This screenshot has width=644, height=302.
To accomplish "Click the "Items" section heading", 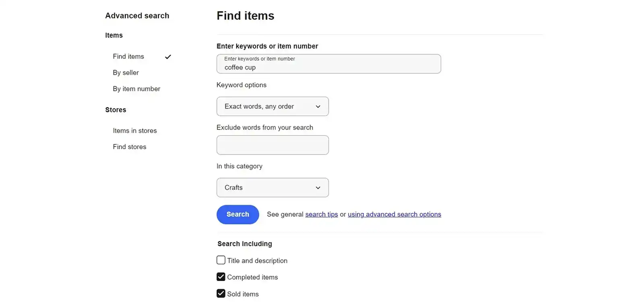I will (114, 35).
